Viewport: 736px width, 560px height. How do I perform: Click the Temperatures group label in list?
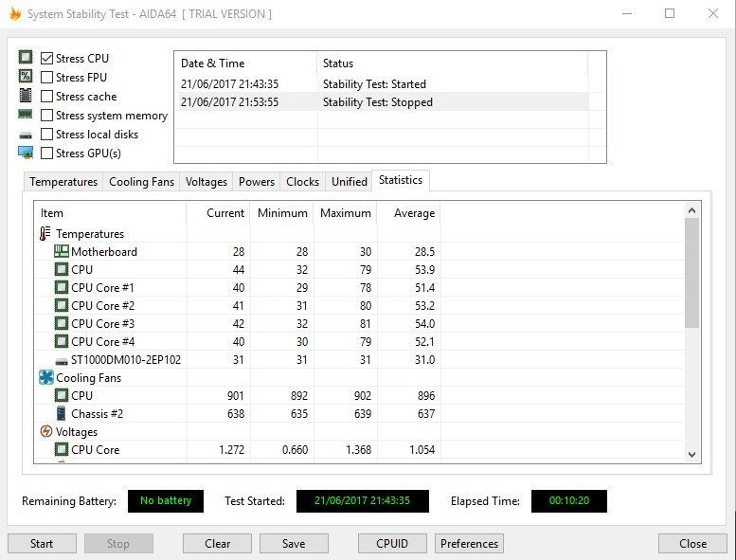[90, 234]
